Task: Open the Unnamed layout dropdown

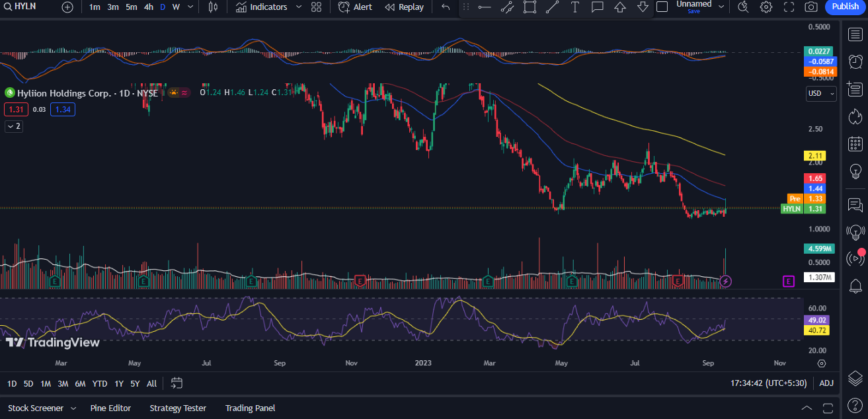Action: pyautogui.click(x=721, y=7)
